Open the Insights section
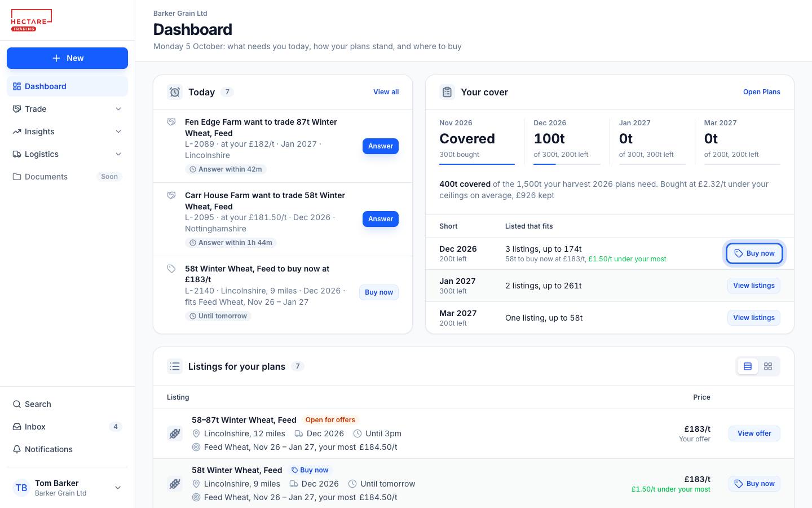This screenshot has width=812, height=508. [67, 132]
